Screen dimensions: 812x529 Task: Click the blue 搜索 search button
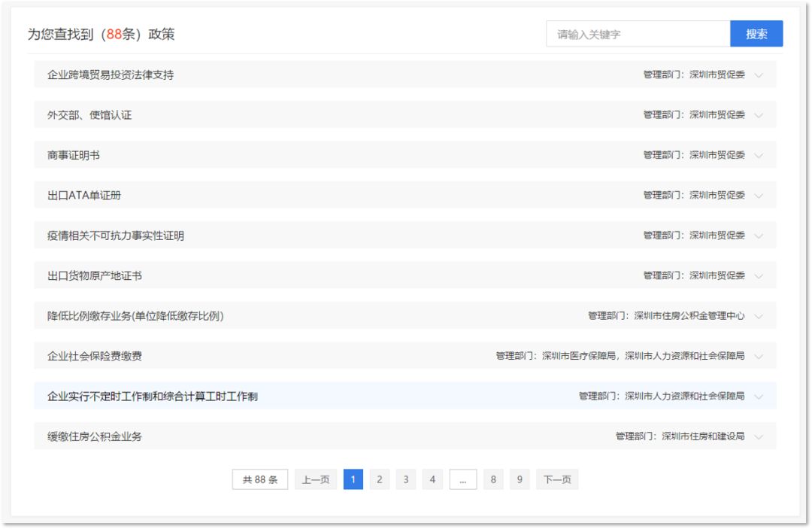(756, 34)
